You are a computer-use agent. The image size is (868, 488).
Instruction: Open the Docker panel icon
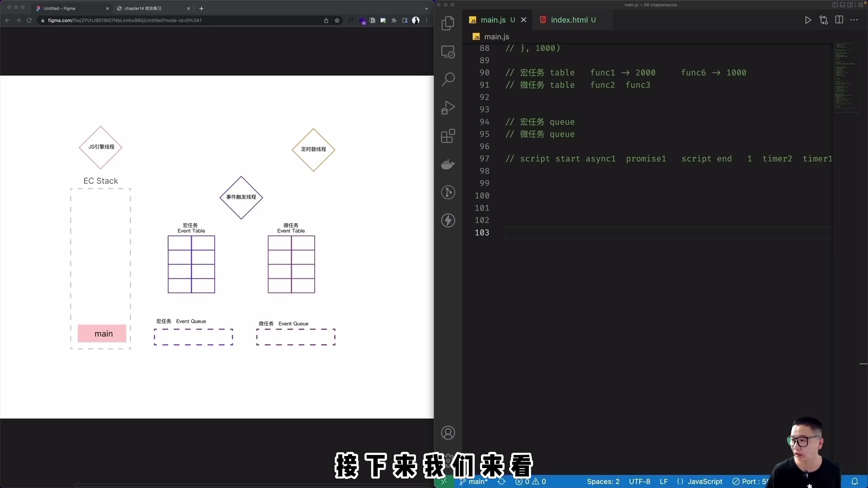pos(448,164)
